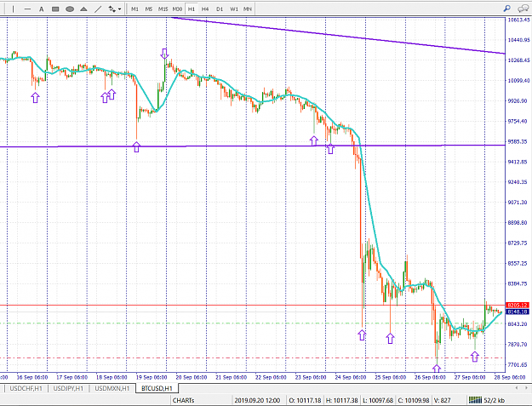Click the CHARTs profile in status bar
Screen dimensions: 532x406
[x=183, y=400]
